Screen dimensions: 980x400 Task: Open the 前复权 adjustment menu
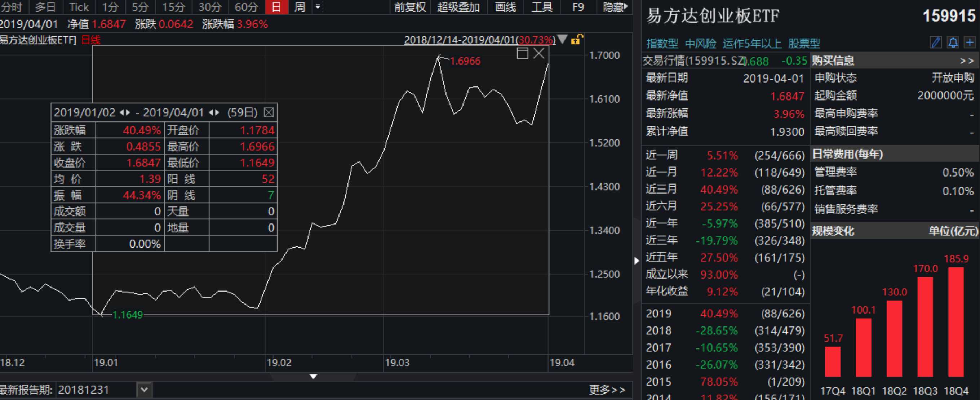(x=410, y=7)
